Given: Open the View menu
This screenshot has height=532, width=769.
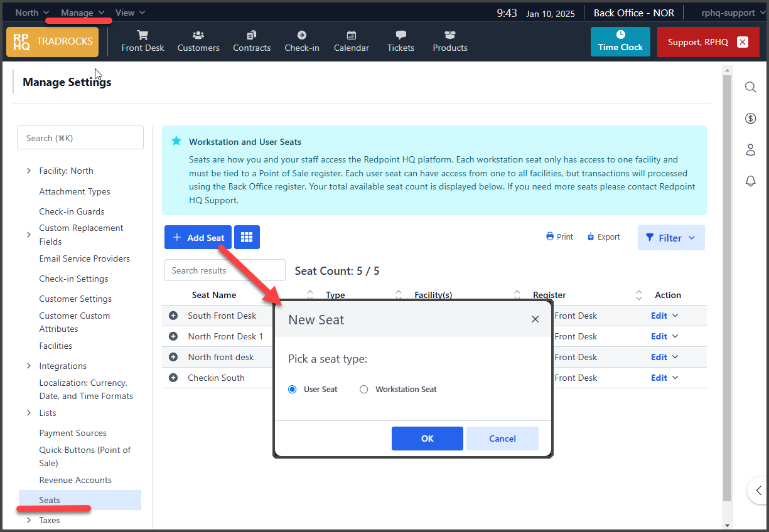Looking at the screenshot, I should tap(130, 13).
